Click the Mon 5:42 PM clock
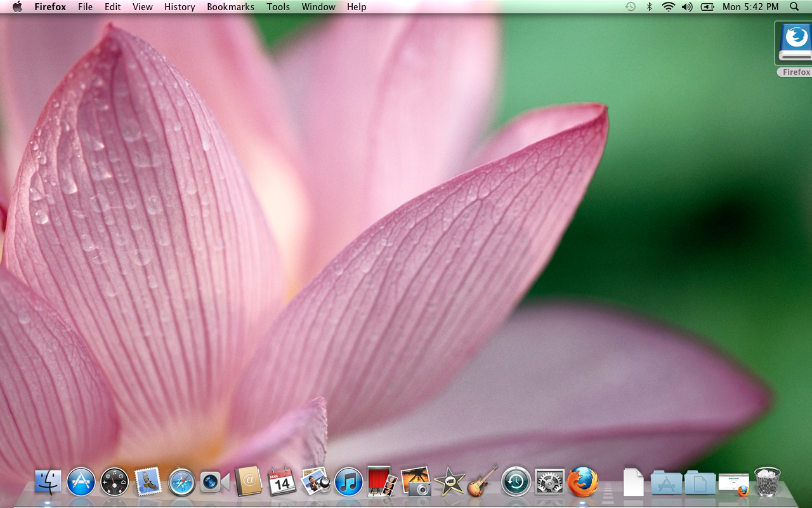The height and width of the screenshot is (508, 812). point(750,7)
